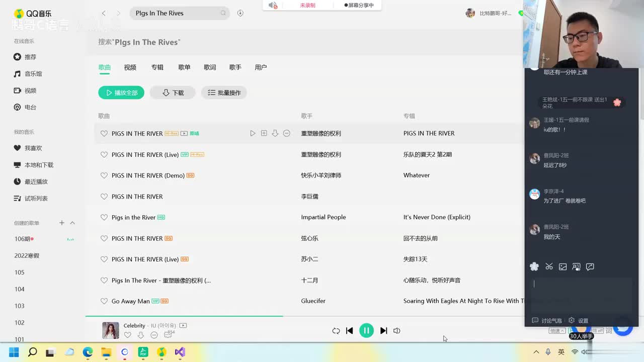
Task: Open download icon next to search box
Action: click(x=240, y=13)
